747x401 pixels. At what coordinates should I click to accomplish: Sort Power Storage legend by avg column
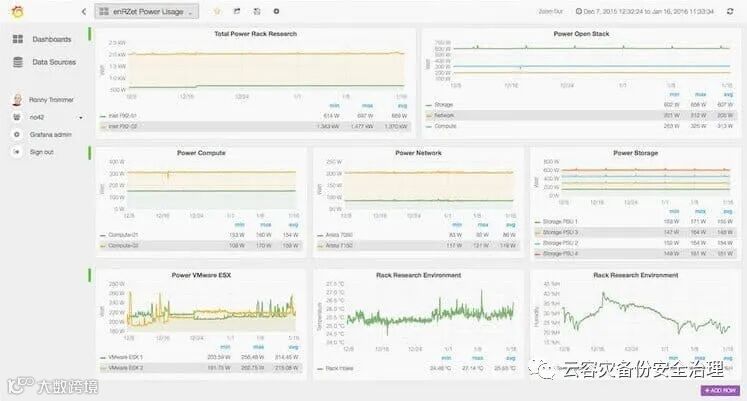[728, 211]
